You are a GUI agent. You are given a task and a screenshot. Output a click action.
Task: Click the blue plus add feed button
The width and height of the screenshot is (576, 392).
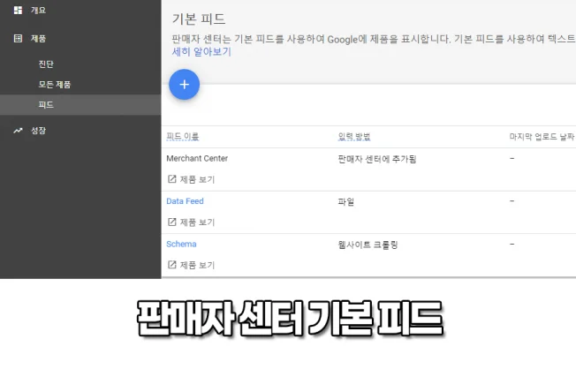[184, 85]
